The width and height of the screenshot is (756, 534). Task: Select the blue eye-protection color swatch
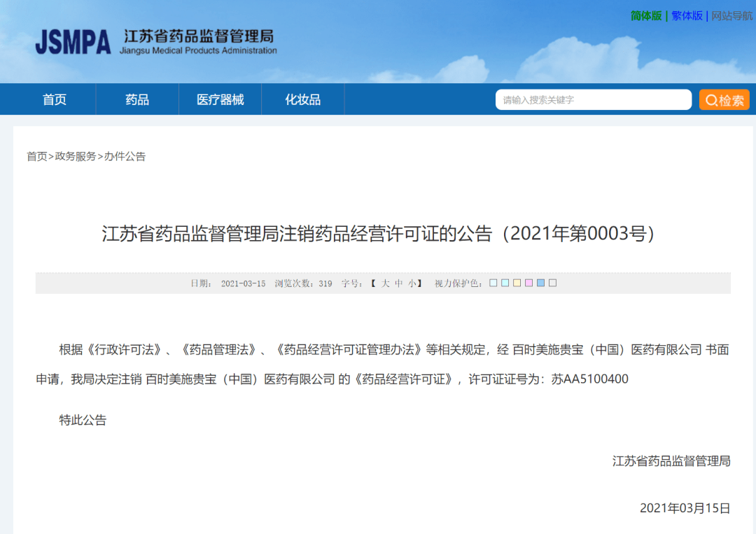pyautogui.click(x=541, y=283)
